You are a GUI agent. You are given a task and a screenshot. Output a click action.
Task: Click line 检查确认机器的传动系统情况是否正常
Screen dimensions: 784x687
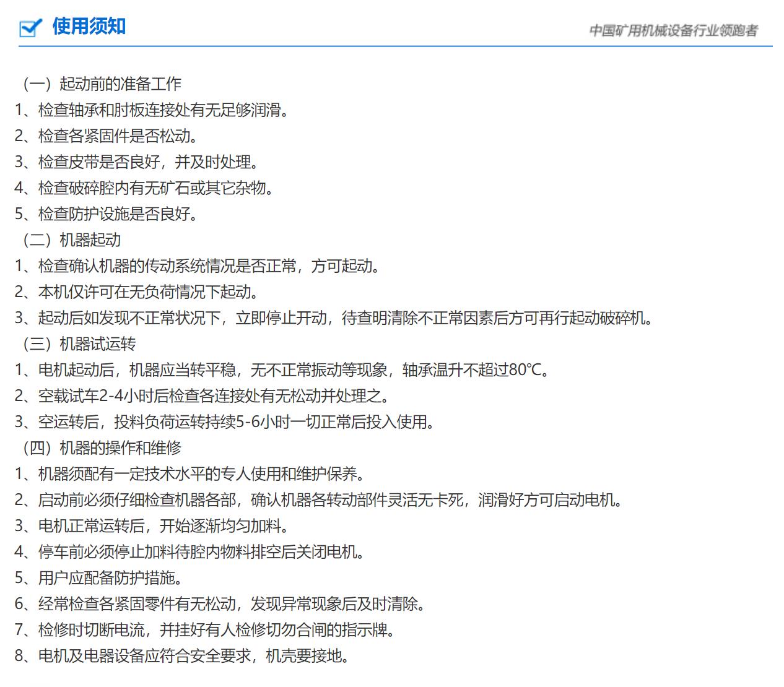(x=197, y=266)
